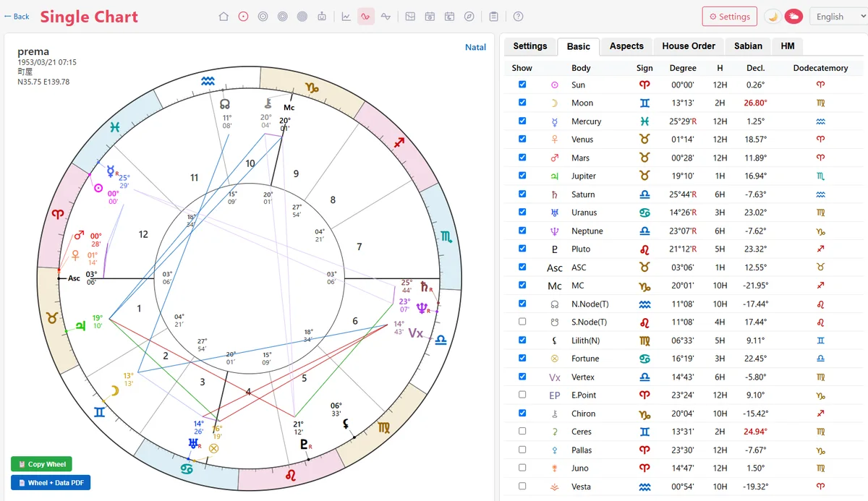
Task: Select the triple ring chart icon
Action: coord(283,17)
